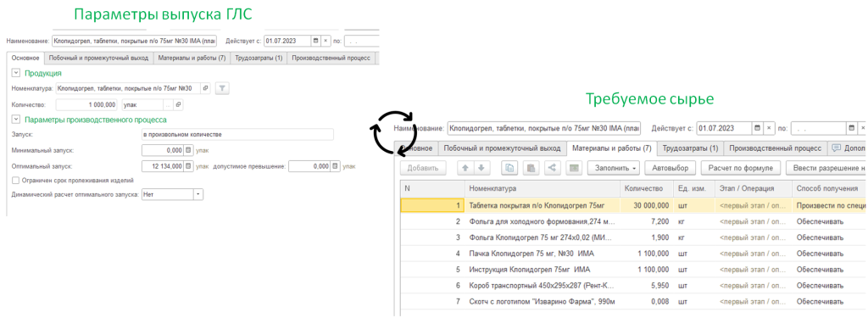Open Динамический расчет оптимального запуска dropdown
This screenshot has width=868, height=318.
pos(198,194)
